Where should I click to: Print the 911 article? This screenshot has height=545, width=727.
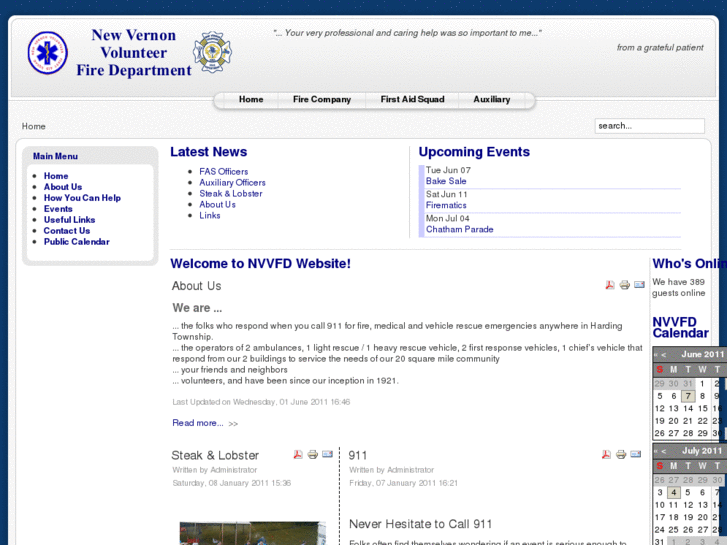[x=621, y=455]
